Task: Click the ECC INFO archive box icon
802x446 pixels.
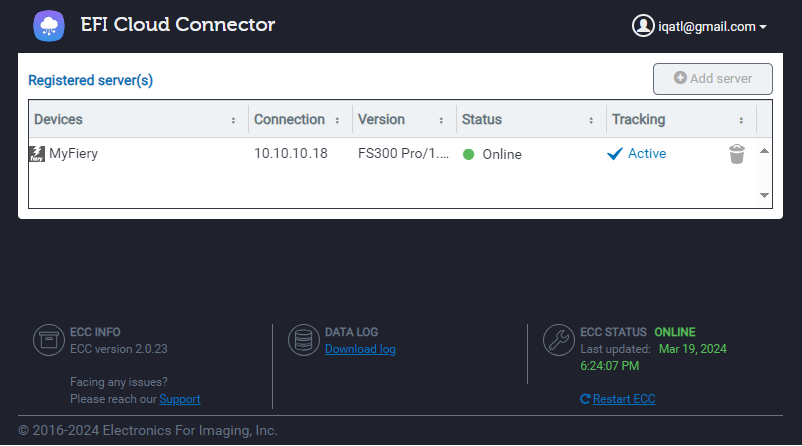Action: (49, 340)
